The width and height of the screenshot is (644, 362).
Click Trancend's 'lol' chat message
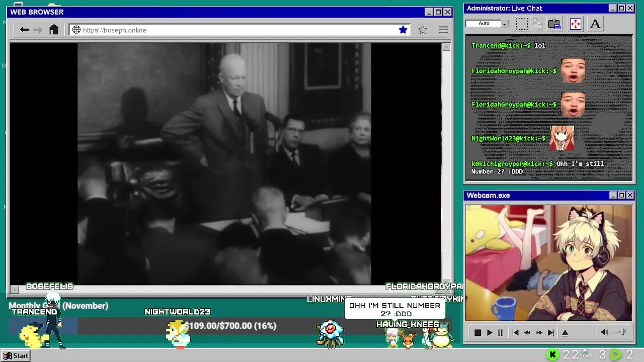click(x=539, y=45)
